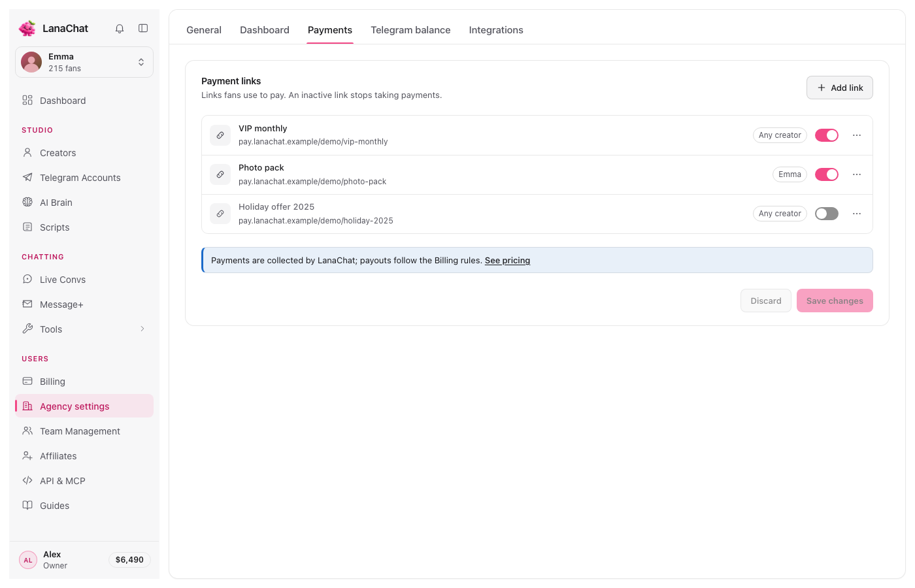915x588 pixels.
Task: Switch to the General tab
Action: [x=204, y=30]
